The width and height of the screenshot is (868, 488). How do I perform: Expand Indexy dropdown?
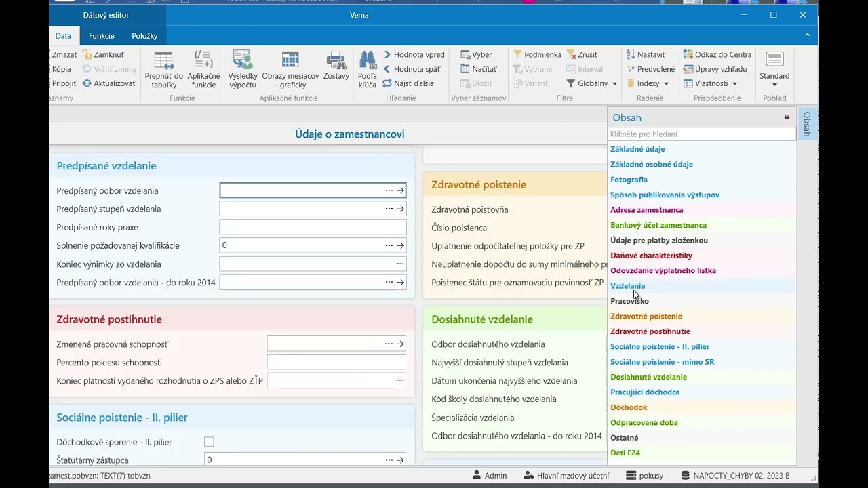(648, 83)
